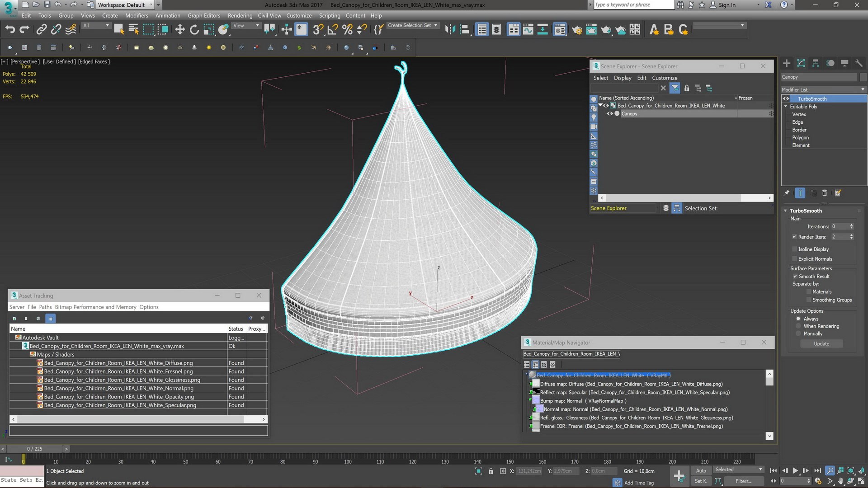Open the Create Selection Set dropdown

coord(413,26)
